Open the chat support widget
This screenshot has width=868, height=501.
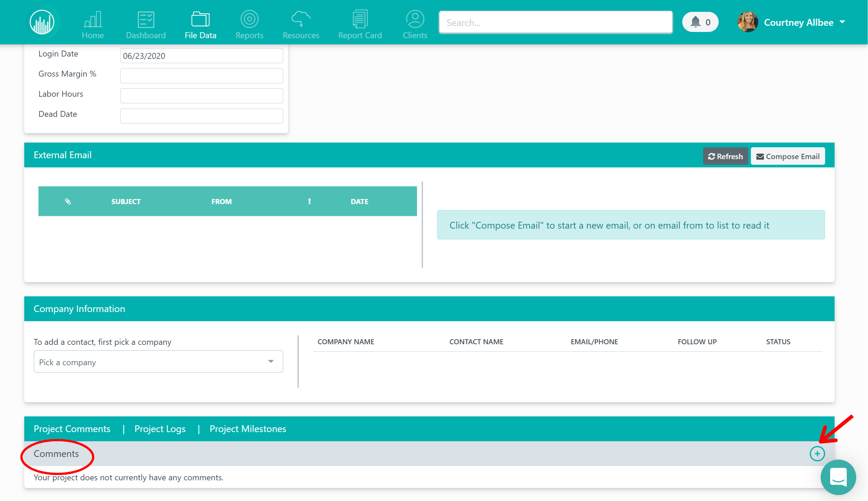click(x=838, y=477)
